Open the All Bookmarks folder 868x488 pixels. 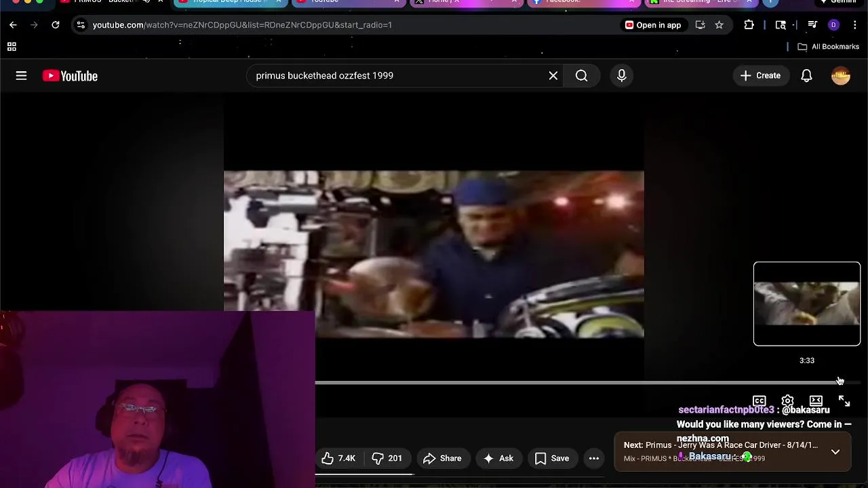click(828, 47)
